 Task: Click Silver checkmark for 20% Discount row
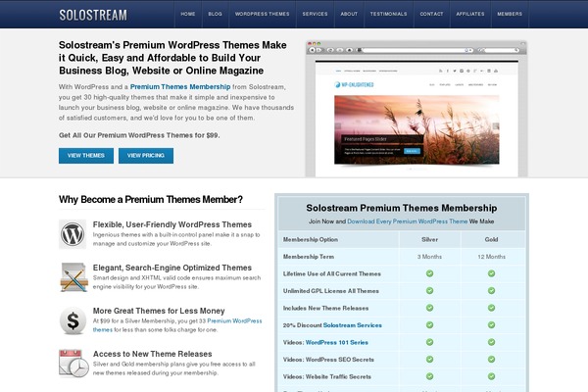click(430, 324)
